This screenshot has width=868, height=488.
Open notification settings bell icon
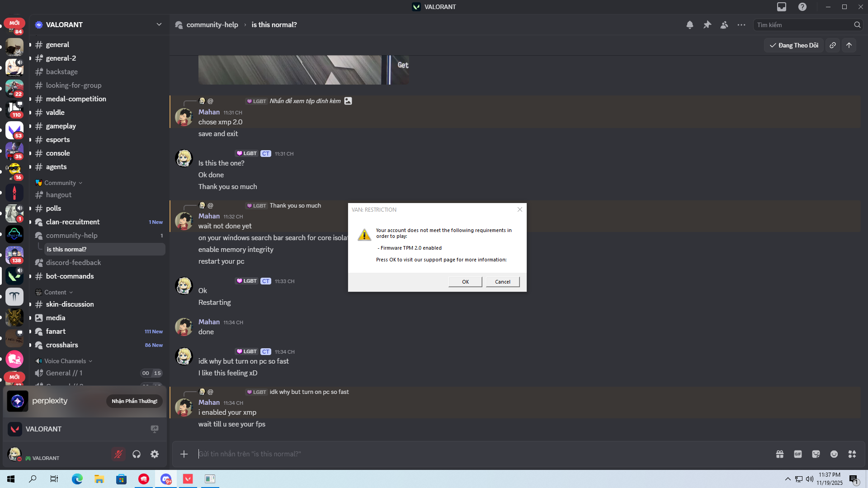tap(690, 25)
